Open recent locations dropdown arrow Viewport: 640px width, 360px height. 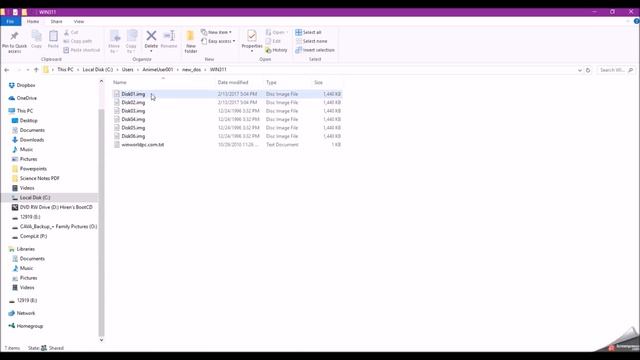[27, 70]
